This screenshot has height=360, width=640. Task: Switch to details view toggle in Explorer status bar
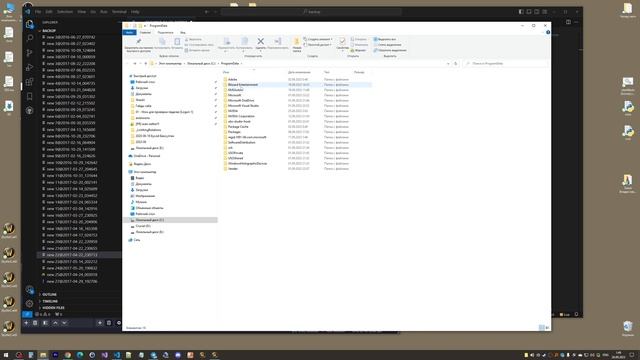(x=542, y=328)
